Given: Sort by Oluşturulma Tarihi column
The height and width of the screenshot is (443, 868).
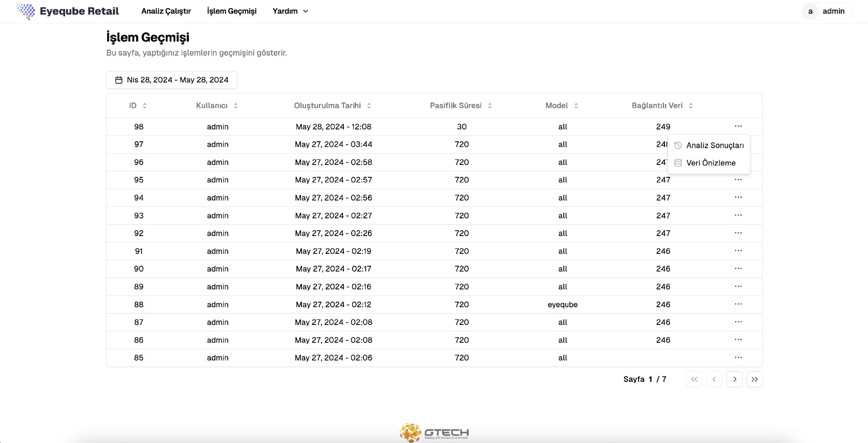Looking at the screenshot, I should pyautogui.click(x=332, y=105).
